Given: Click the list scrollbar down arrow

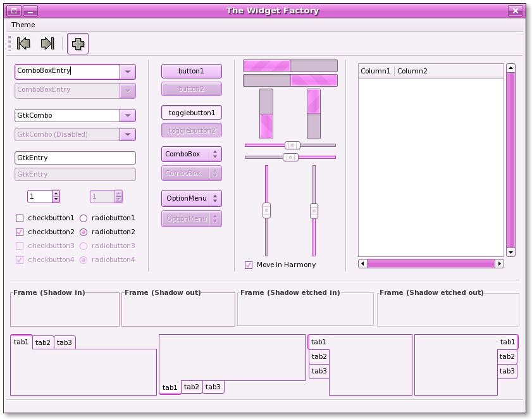Looking at the screenshot, I should (x=510, y=253).
